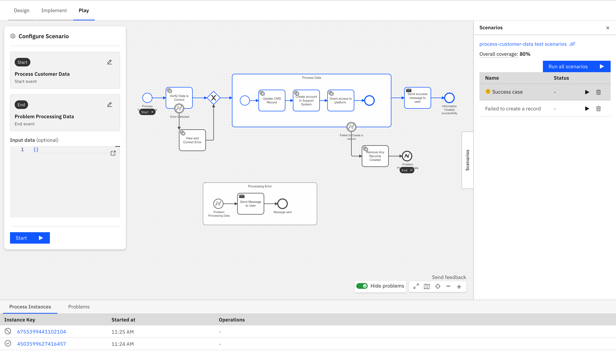Click Overall coverage label
Viewport: 616px width, 364px height.
click(499, 54)
